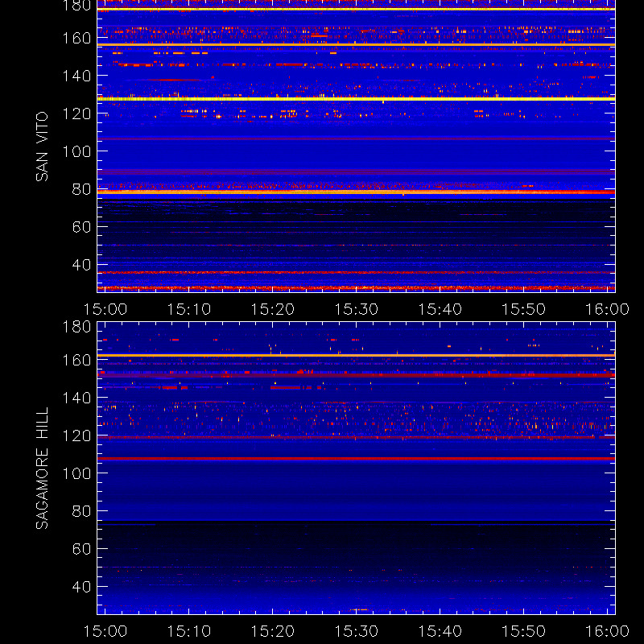Pick the 15:10 time label of San Vito plot
Viewport: 644px width, 644px height.
[x=189, y=309]
